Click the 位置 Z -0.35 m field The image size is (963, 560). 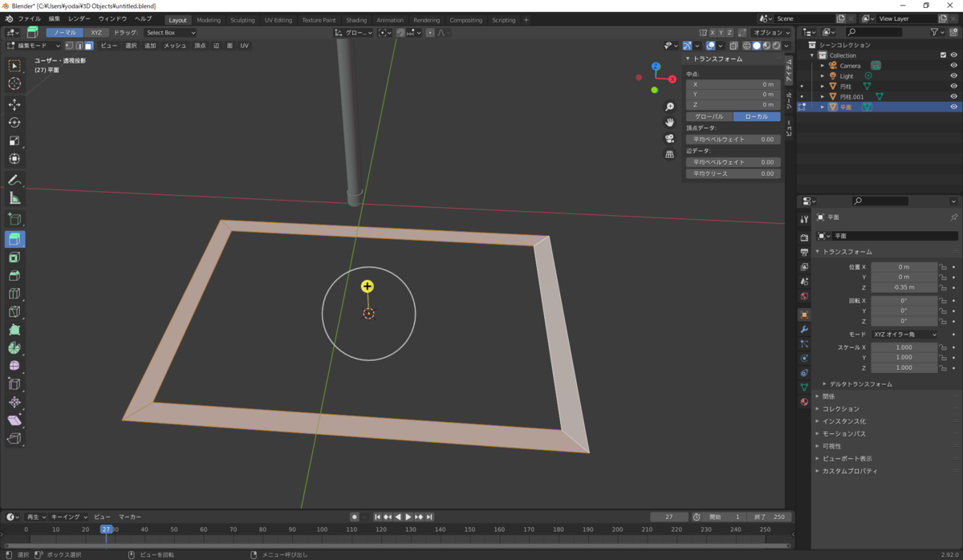(x=904, y=287)
